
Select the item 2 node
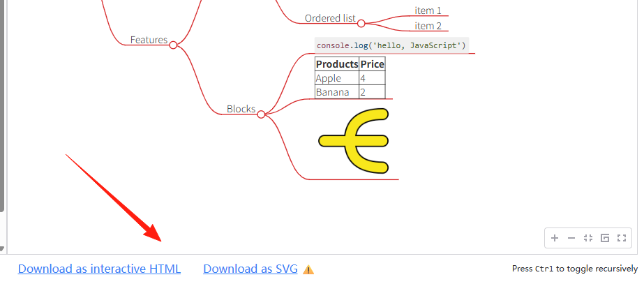coord(428,26)
